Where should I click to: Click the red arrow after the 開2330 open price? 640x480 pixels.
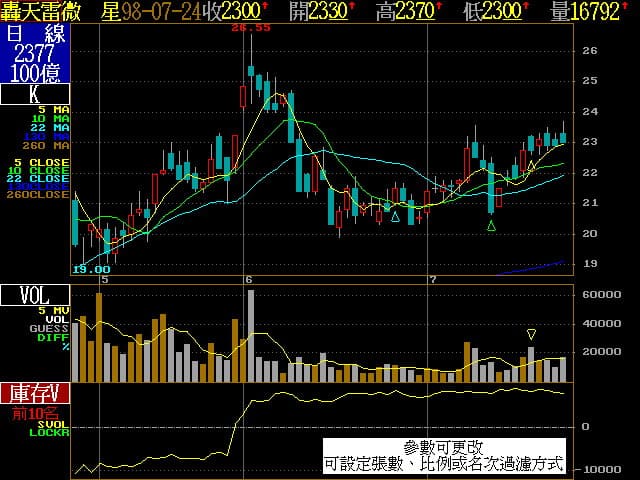click(x=351, y=8)
